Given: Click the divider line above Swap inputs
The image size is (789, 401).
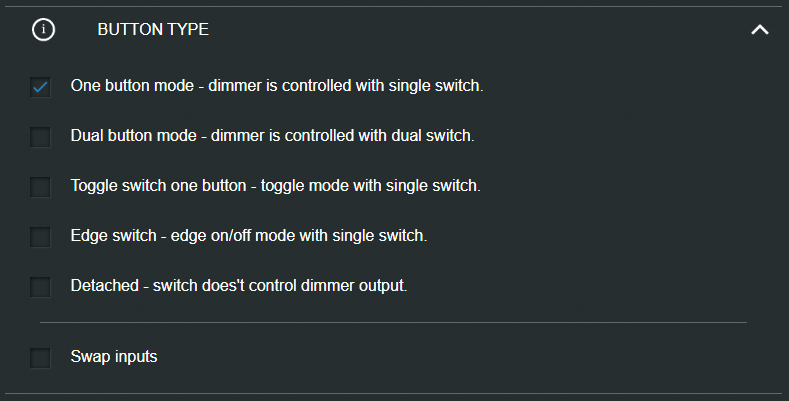Looking at the screenshot, I should pos(393,323).
